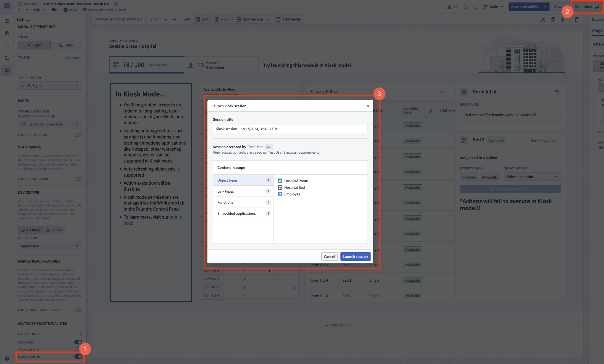Viewport: 604px width, 364px height.
Task: Click the help question icon in sidebar
Action: pyautogui.click(x=7, y=358)
